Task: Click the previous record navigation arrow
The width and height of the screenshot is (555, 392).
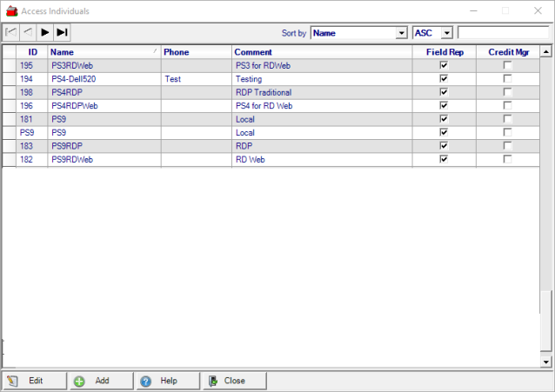Action: (x=28, y=33)
